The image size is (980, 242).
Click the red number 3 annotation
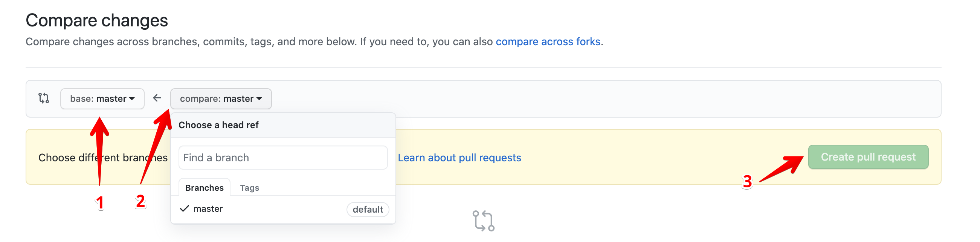click(747, 182)
